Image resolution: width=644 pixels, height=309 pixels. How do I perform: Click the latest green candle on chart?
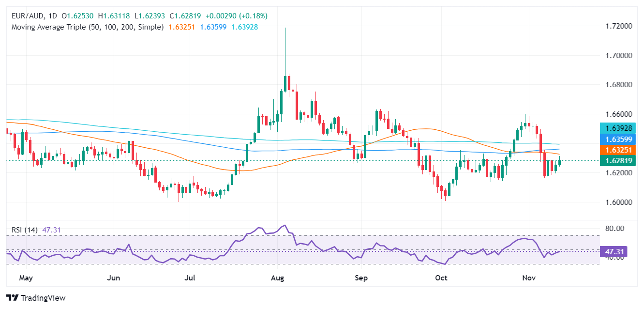560,163
